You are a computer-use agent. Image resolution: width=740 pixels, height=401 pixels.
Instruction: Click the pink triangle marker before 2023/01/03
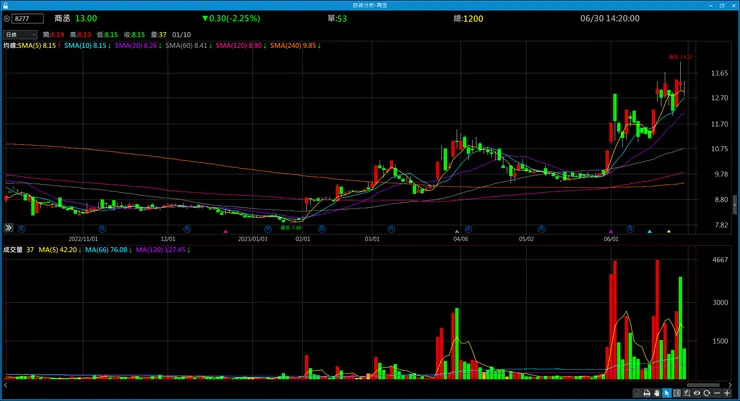pos(226,231)
